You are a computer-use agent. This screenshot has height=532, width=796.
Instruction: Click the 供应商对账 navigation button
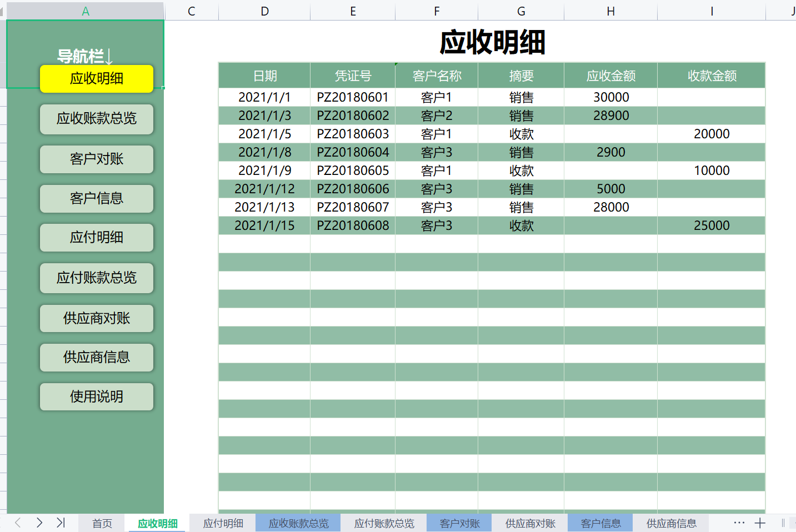pos(96,318)
